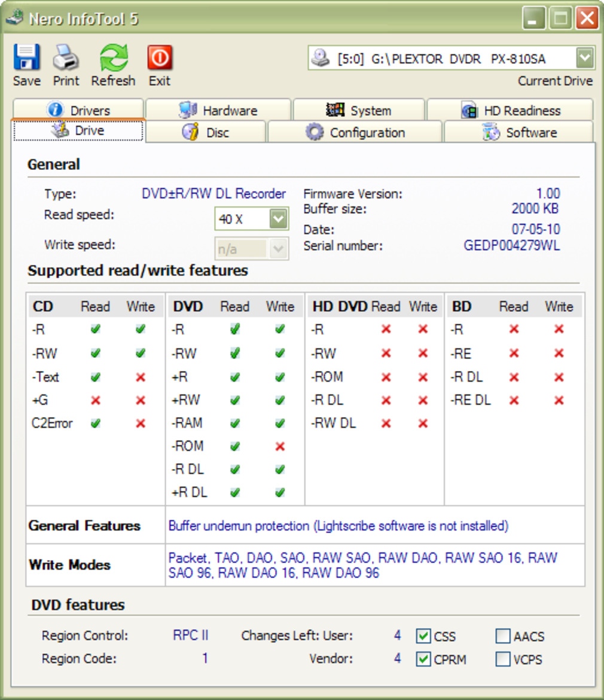Toggle the CPRM checkbox
Viewport: 604px width, 700px height.
coord(423,659)
